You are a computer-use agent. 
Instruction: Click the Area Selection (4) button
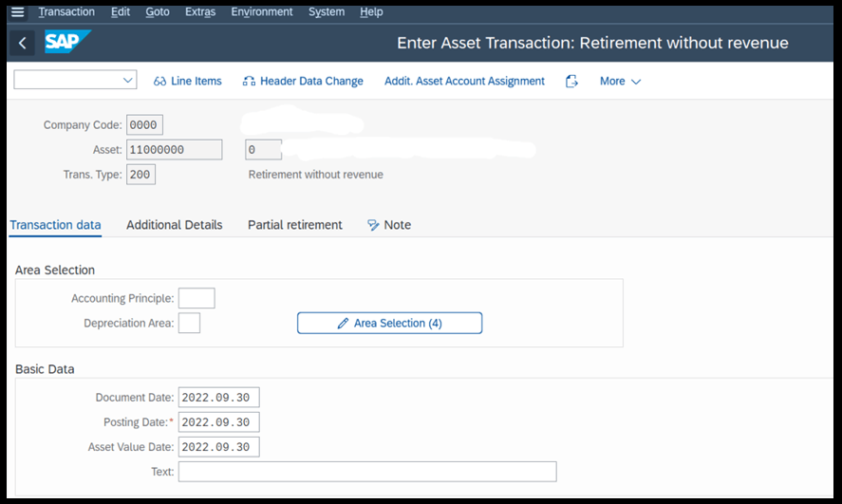pyautogui.click(x=390, y=323)
